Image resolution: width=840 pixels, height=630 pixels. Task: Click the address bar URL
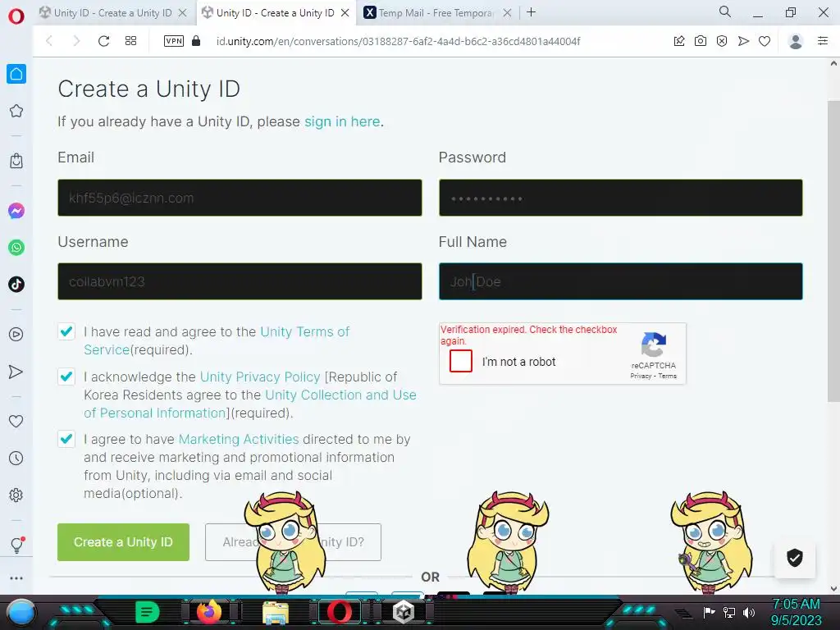click(x=398, y=41)
